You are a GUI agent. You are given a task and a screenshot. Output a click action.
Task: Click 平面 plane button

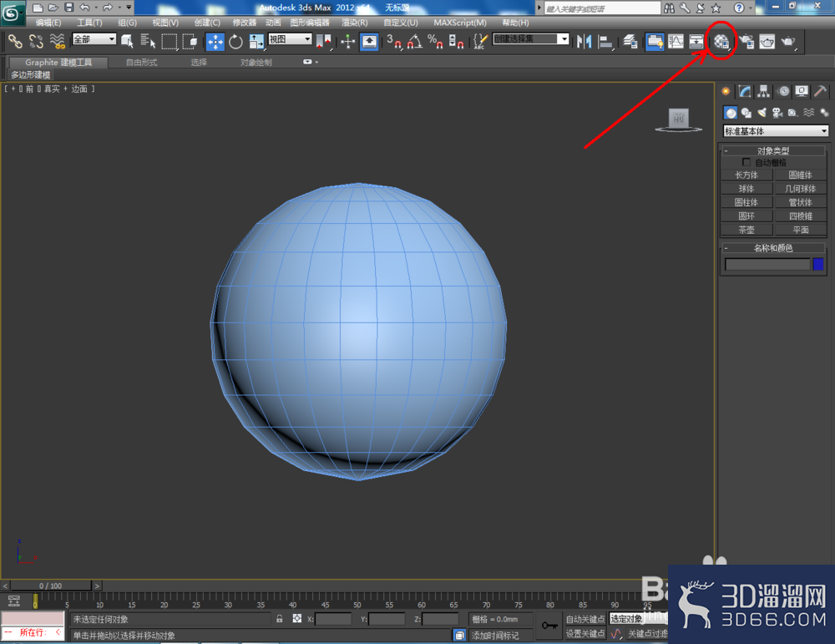[x=801, y=230]
